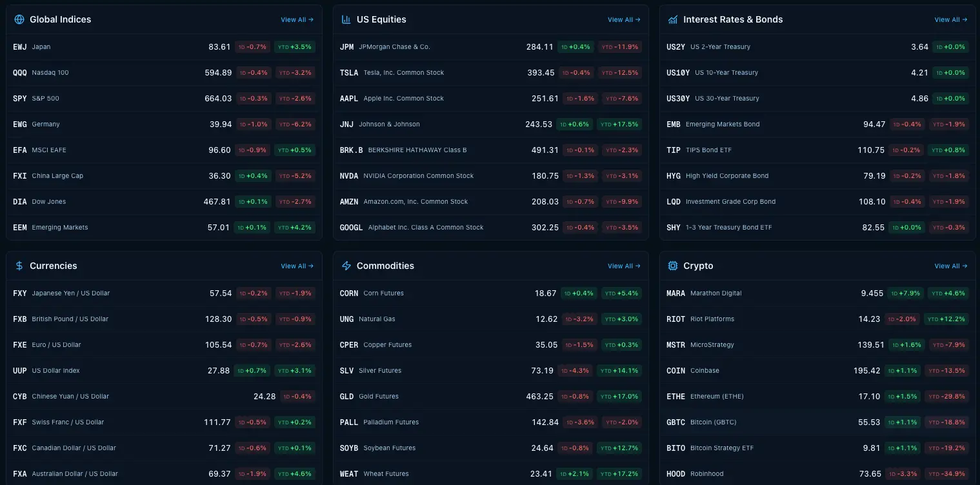Open View All for Global Indices
This screenshot has height=485, width=980.
click(x=297, y=20)
